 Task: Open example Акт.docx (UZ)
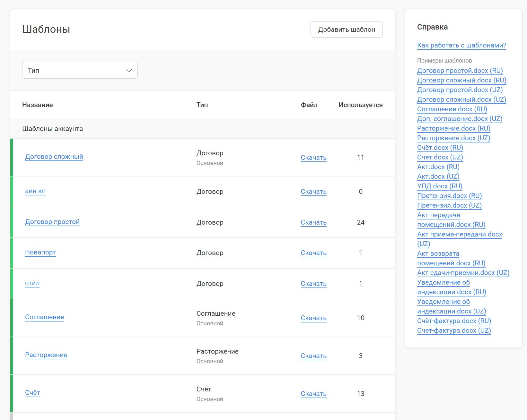pyautogui.click(x=438, y=176)
